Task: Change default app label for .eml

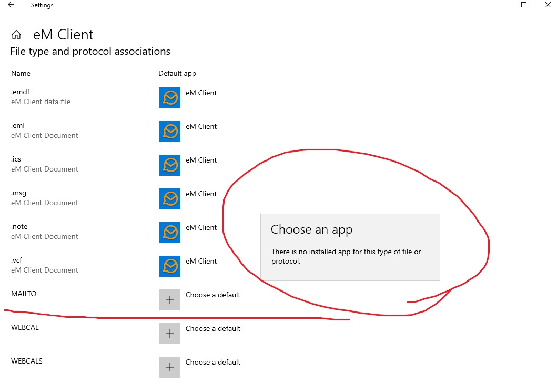Action: click(201, 126)
